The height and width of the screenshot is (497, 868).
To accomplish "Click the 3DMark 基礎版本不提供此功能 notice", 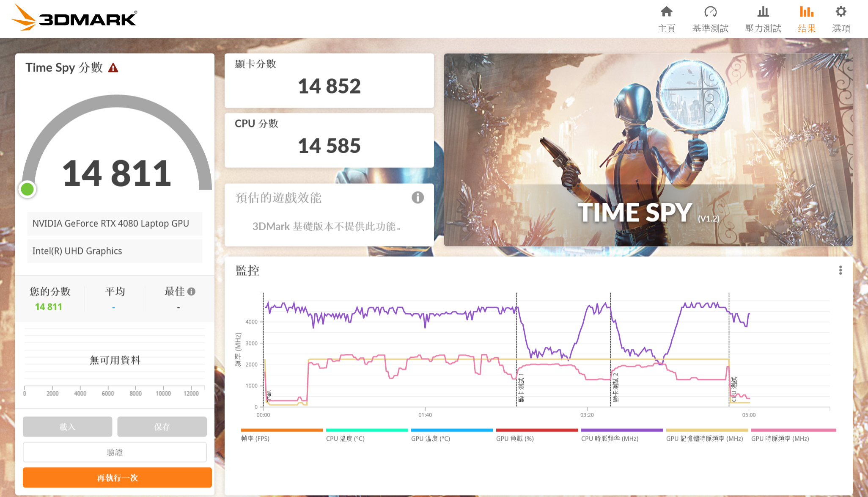I will [x=327, y=226].
